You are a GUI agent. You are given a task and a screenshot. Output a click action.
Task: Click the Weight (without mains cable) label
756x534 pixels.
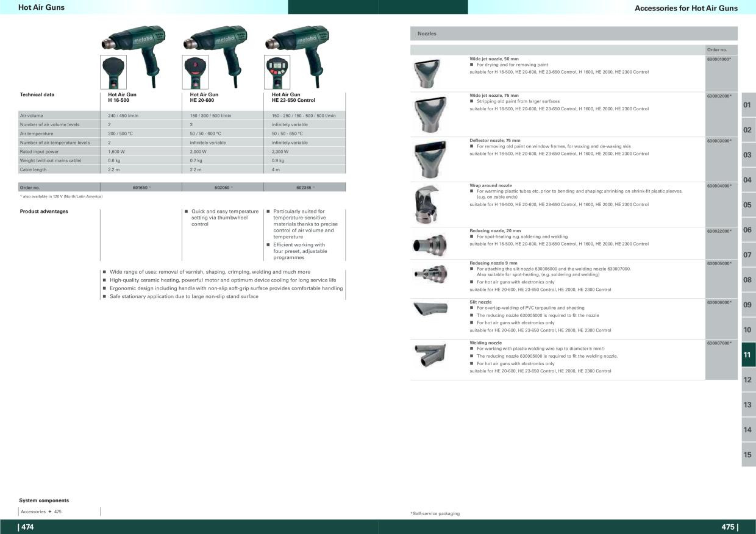click(x=50, y=160)
